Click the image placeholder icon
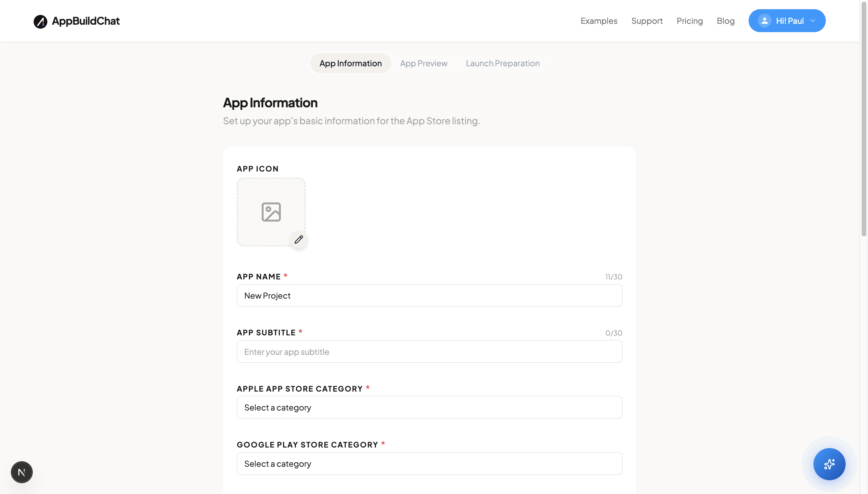 pyautogui.click(x=271, y=212)
